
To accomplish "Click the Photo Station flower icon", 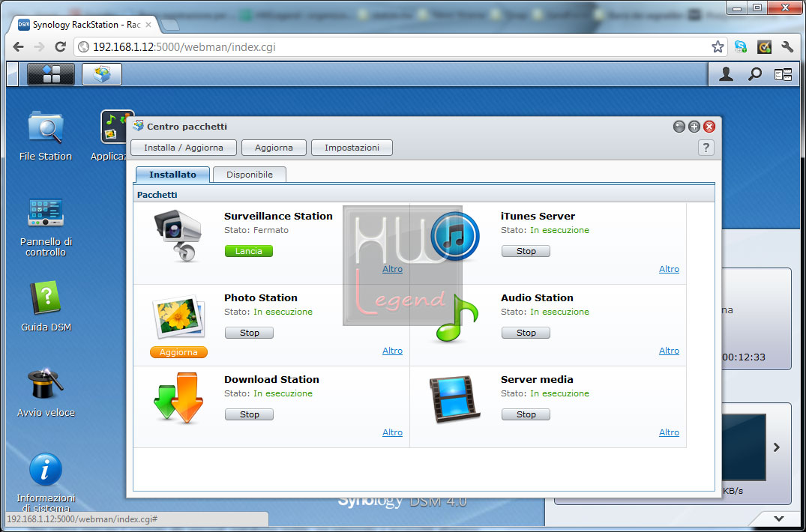I will pos(178,317).
